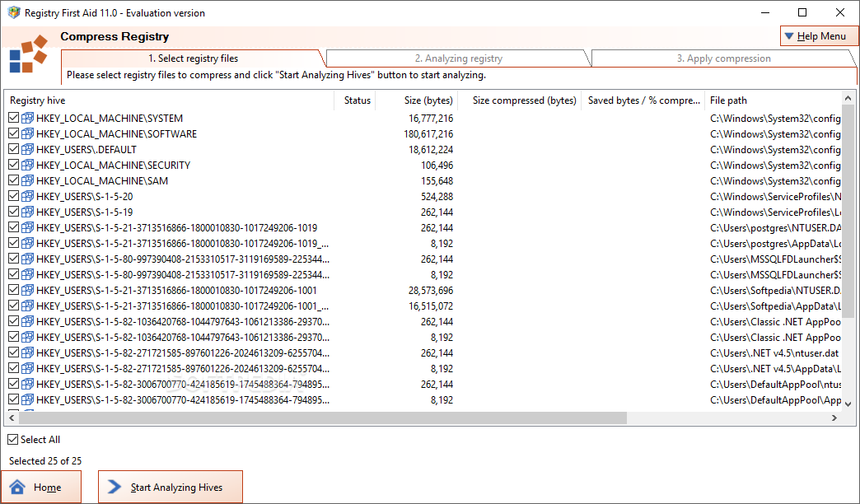Maximize the Registry First Aid window
The height and width of the screenshot is (504, 860).
pyautogui.click(x=802, y=12)
